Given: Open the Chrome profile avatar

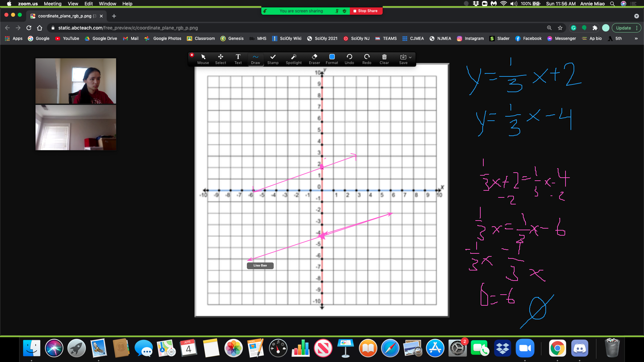Looking at the screenshot, I should 605,28.
